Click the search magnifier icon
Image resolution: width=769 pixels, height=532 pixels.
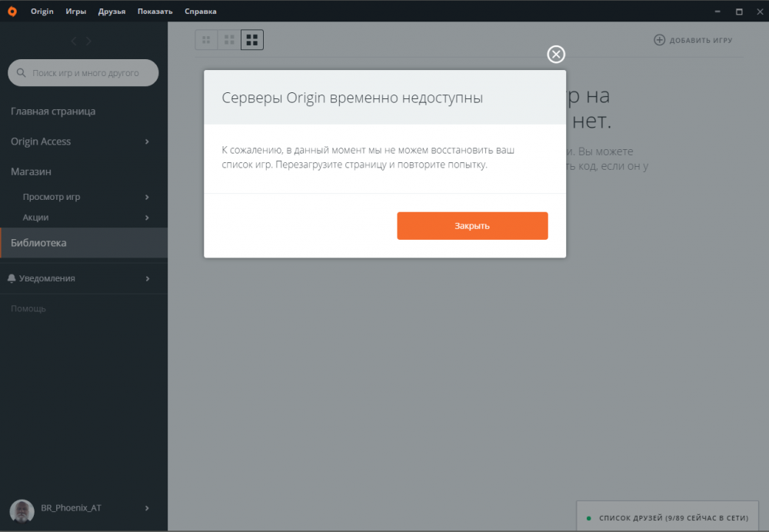21,72
